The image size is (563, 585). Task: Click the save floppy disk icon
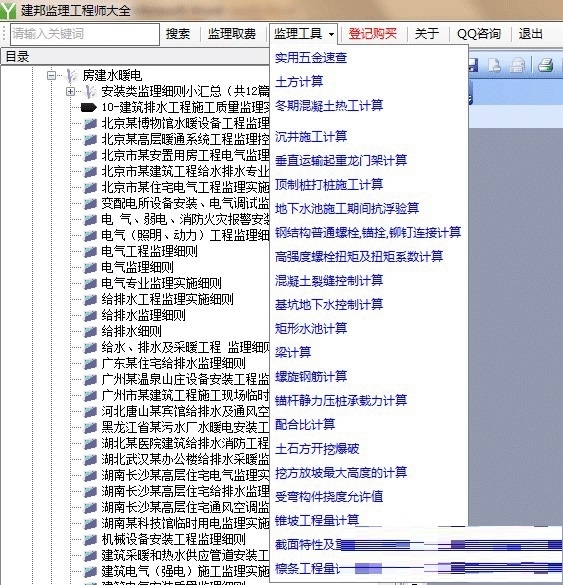(x=474, y=65)
